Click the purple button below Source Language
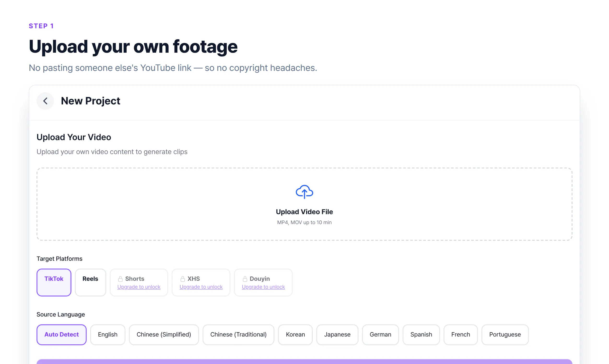Screen dimensions: 609x364 click(x=304, y=362)
